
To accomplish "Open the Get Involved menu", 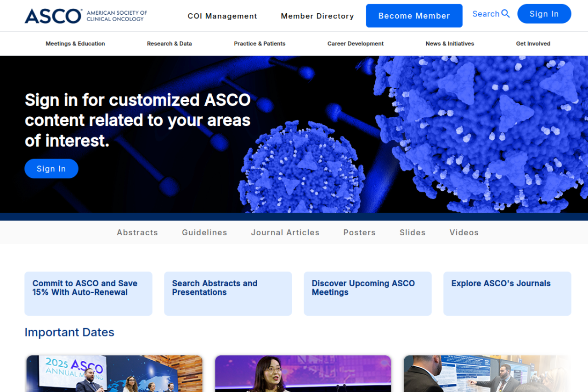I will tap(533, 44).
